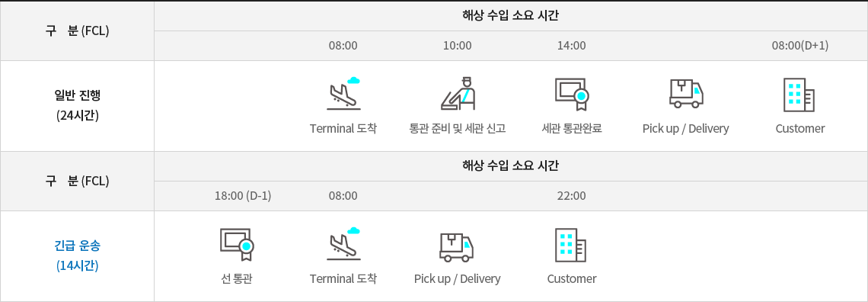Click the 통관 준비 및 세관 신고 text
868x302 pixels.
point(458,129)
